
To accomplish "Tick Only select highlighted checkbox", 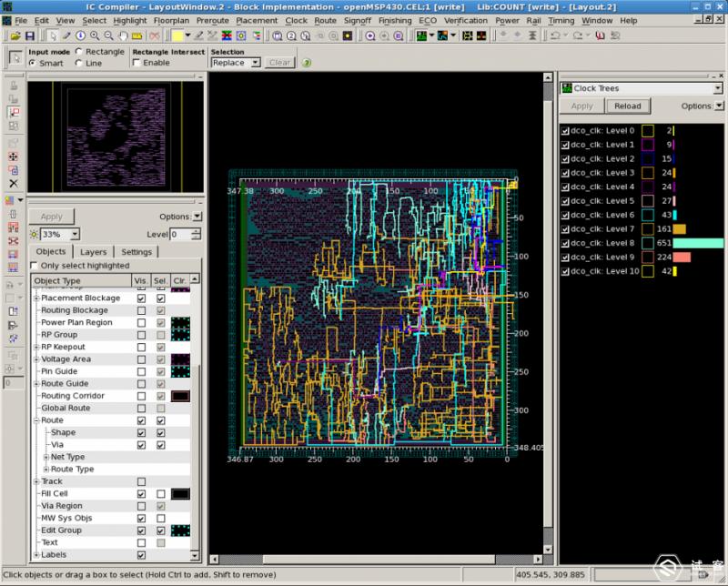I will click(x=35, y=266).
